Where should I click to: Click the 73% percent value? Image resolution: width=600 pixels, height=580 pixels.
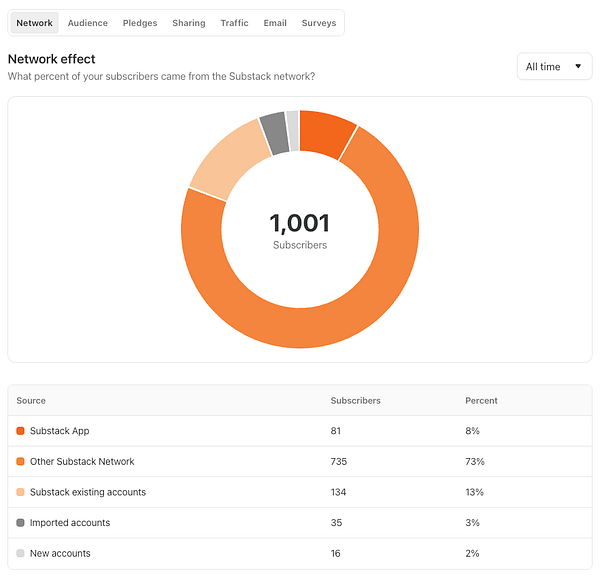tap(475, 461)
